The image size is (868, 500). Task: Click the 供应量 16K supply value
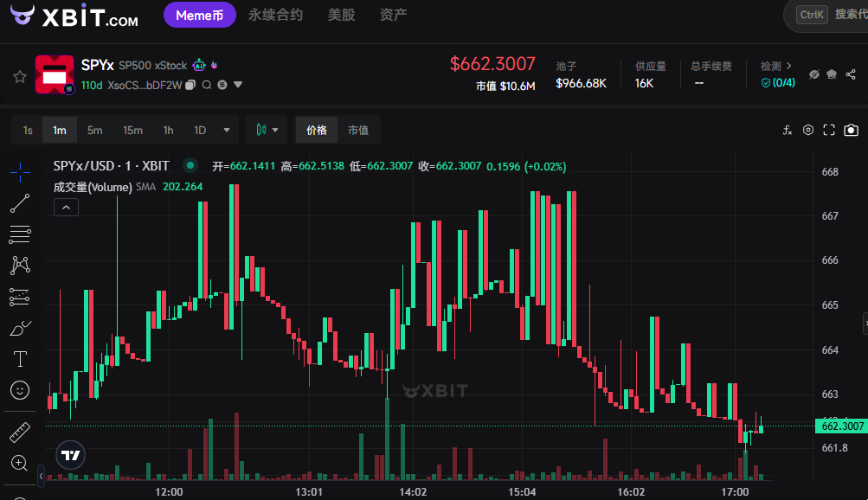point(645,83)
